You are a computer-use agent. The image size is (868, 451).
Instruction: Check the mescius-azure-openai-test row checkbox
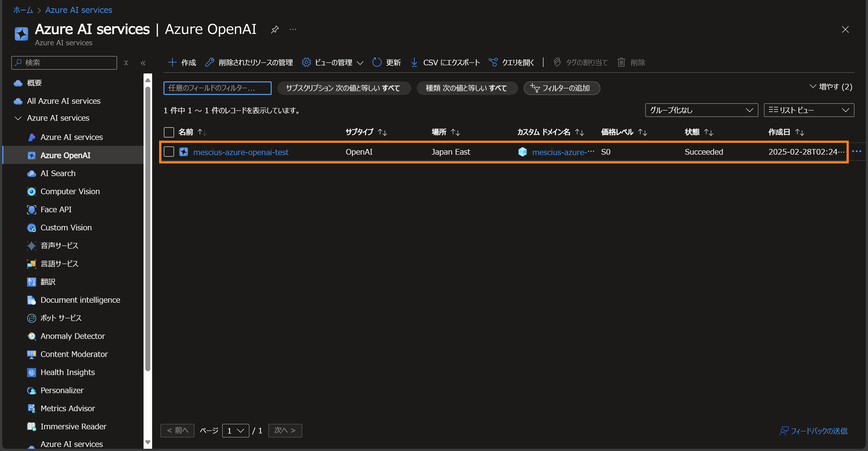point(169,152)
